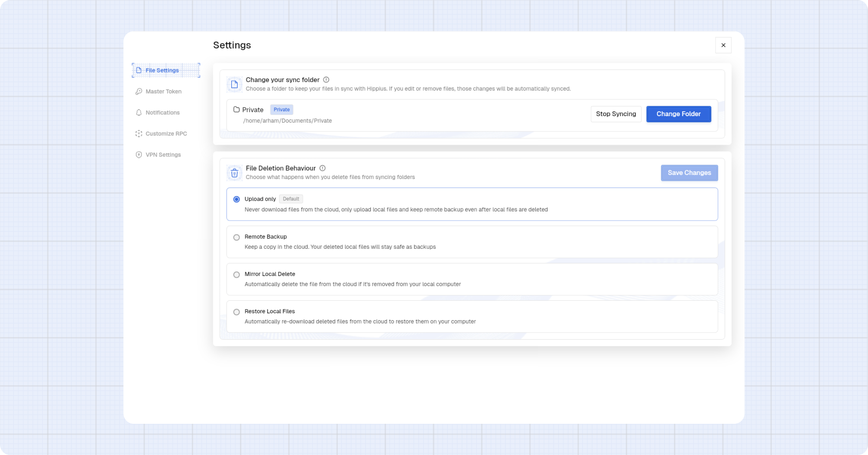
Task: Enable Mirror Local Delete behaviour
Action: pos(236,274)
